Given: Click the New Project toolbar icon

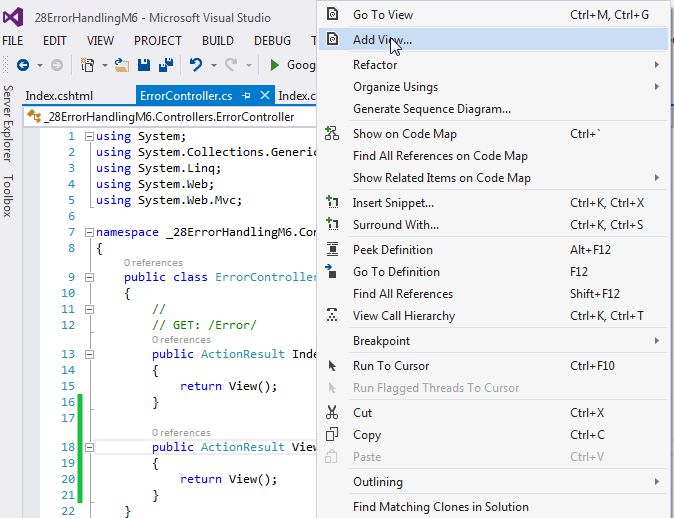Looking at the screenshot, I should tap(88, 65).
